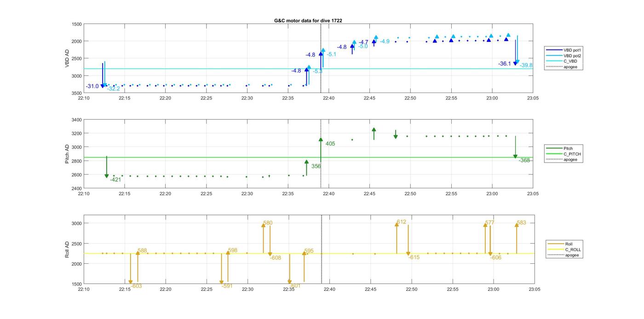The height and width of the screenshot is (319, 644).
Task: Click the '-4.7' VBD data label
Action: tap(363, 42)
